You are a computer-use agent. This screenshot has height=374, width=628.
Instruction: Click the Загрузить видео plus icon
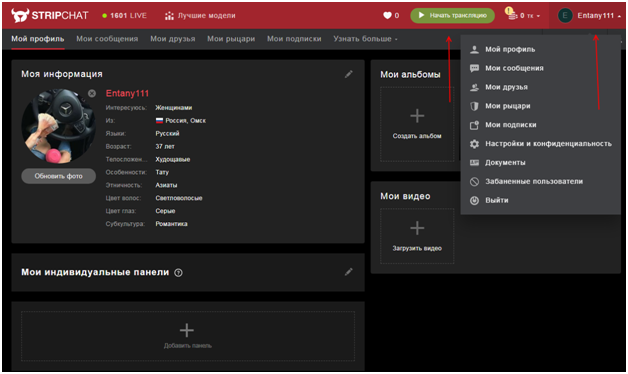pos(417,228)
